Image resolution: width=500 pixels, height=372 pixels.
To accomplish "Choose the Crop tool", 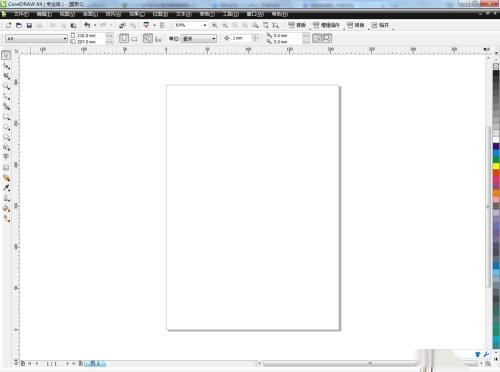I will [6, 76].
